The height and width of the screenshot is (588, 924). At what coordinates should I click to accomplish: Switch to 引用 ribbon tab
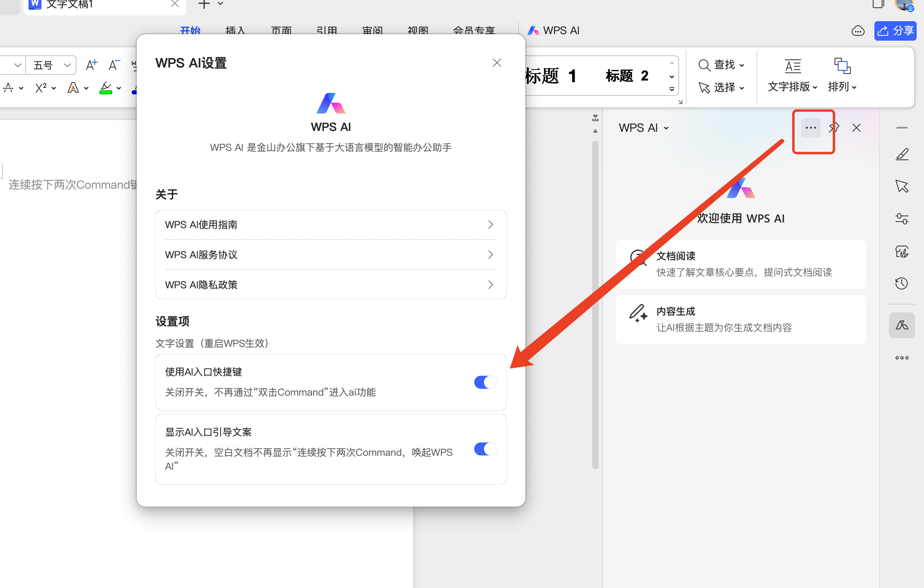point(327,30)
